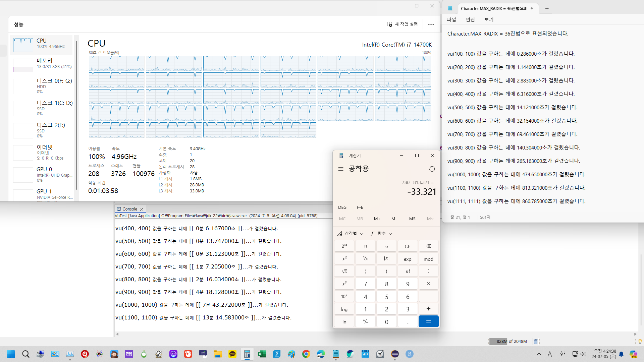Toggle F-E scientific notation
644x362 pixels.
tap(360, 207)
